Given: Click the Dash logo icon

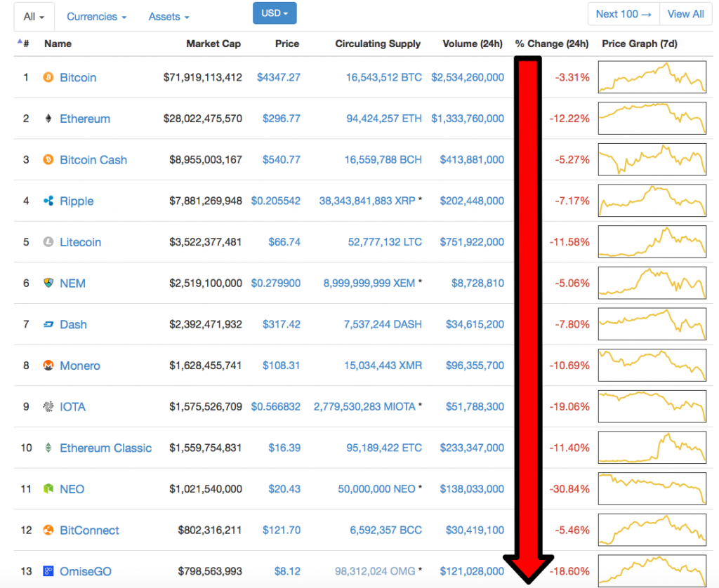Looking at the screenshot, I should point(48,324).
